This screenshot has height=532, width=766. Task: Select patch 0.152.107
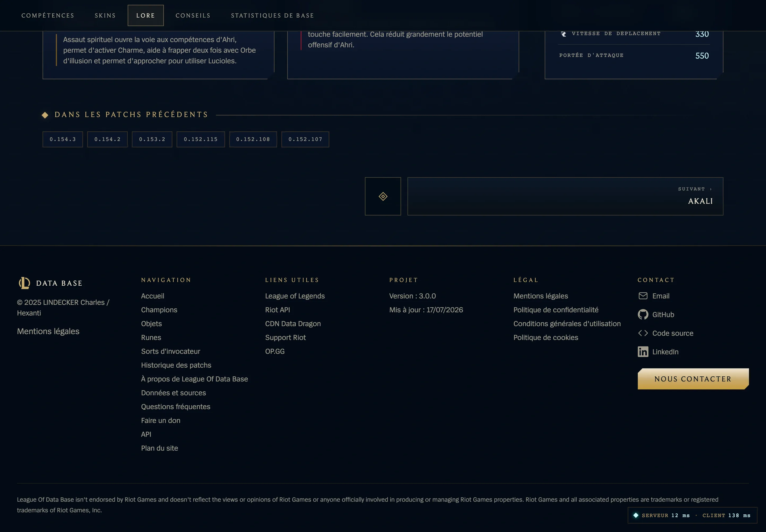(305, 139)
